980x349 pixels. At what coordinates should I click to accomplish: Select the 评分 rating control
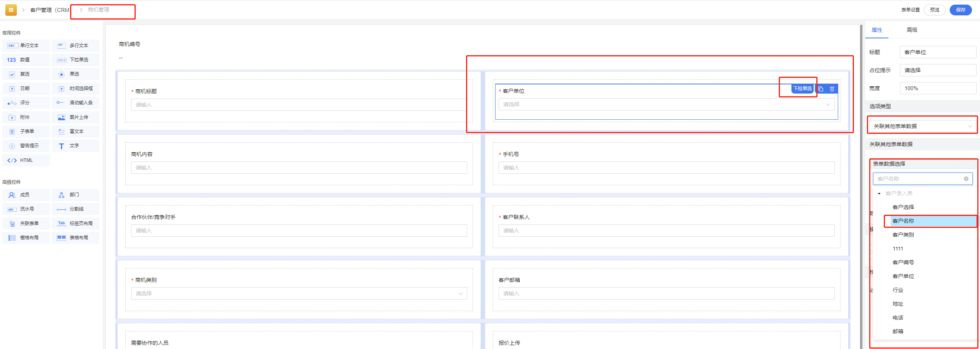pos(26,103)
